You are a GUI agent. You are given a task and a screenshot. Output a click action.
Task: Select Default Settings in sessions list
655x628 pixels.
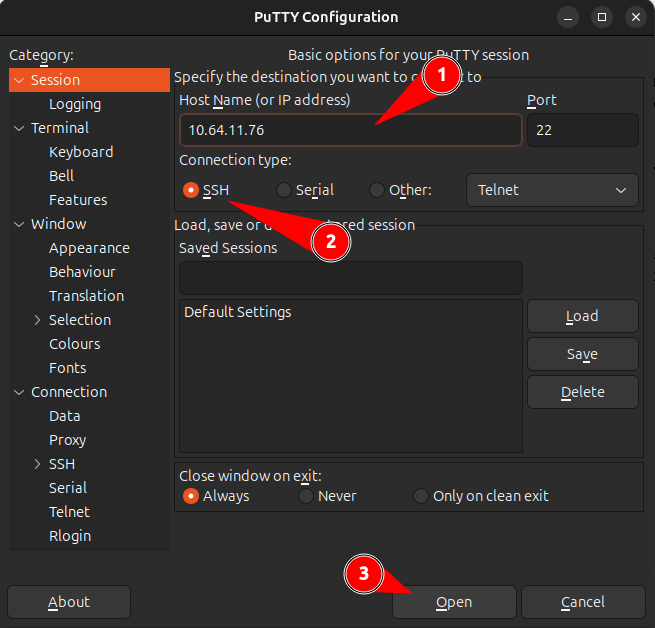click(x=351, y=312)
